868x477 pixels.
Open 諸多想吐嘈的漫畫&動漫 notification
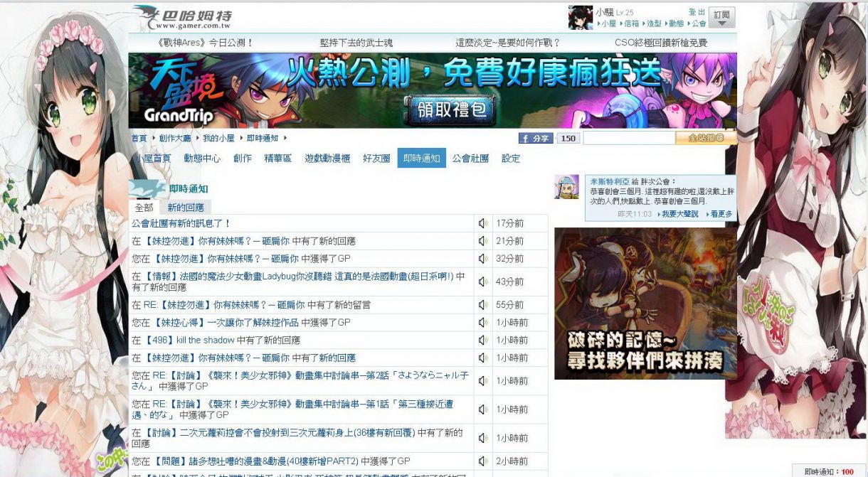tap(271, 461)
